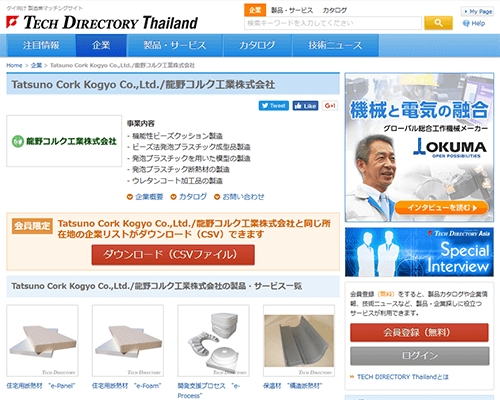Open 製品・サービス in the navigation bar

click(x=175, y=45)
